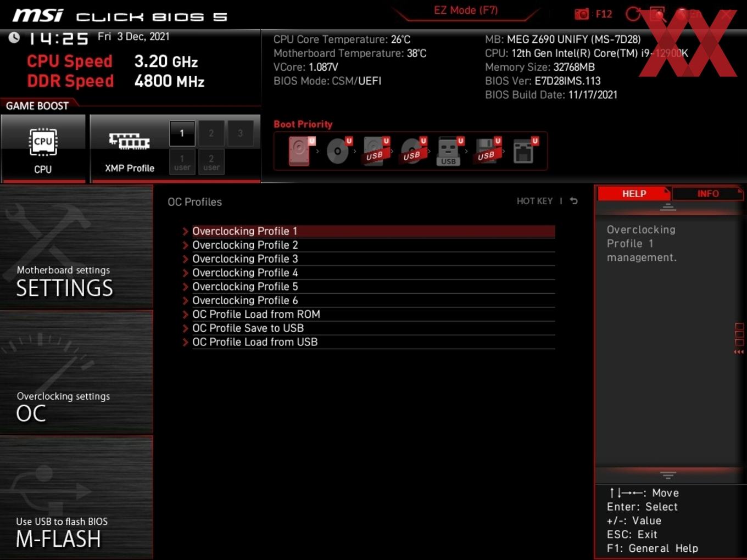Click the Memory Size 32768MB text
The width and height of the screenshot is (747, 560).
(x=540, y=67)
